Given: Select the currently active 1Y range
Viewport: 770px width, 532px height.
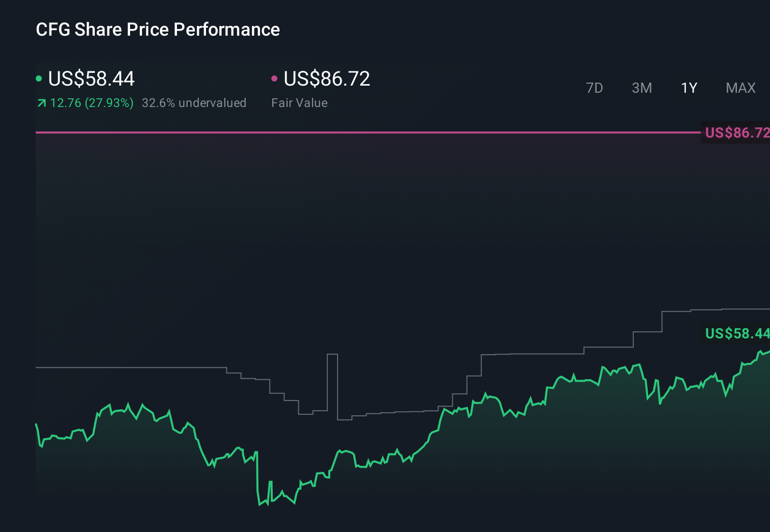Looking at the screenshot, I should click(x=688, y=88).
